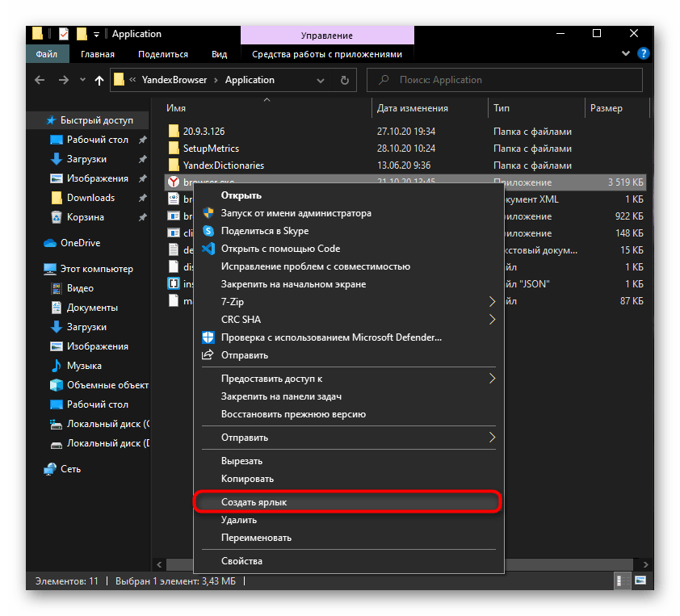Expand the lower Отправить submenu

pyautogui.click(x=492, y=437)
